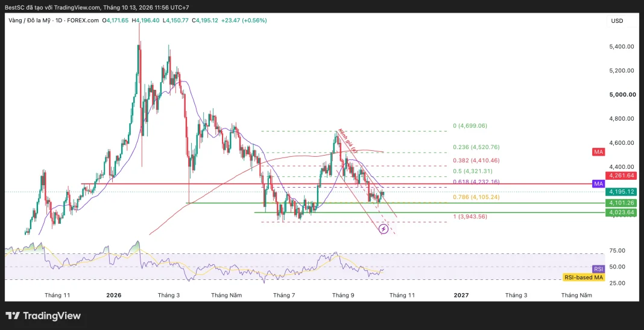Click the change value +23.47 (+0.56%)

coord(244,20)
